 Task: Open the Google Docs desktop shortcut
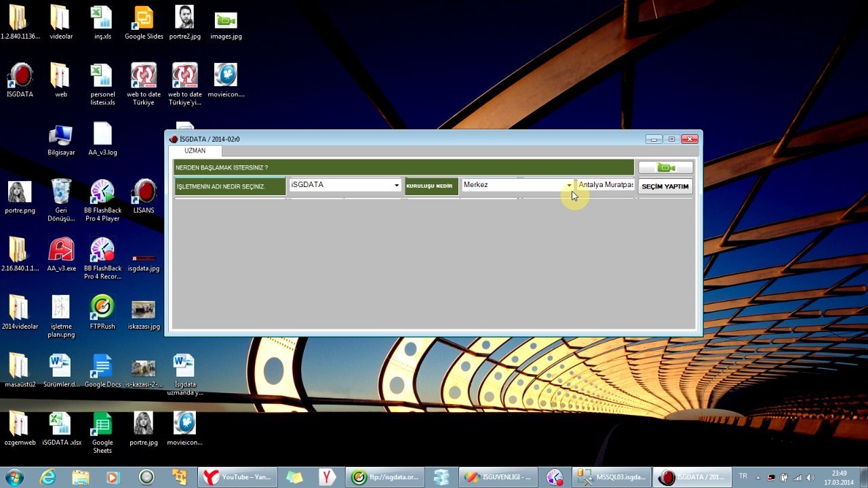(102, 371)
